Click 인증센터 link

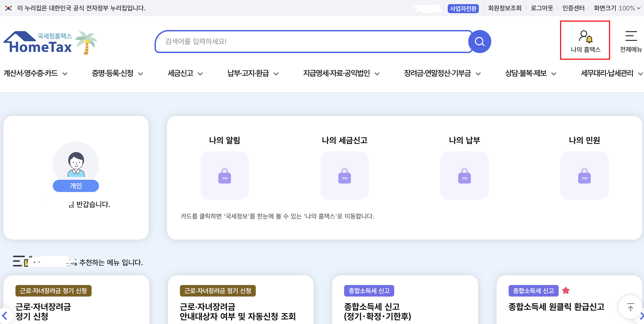pos(573,8)
